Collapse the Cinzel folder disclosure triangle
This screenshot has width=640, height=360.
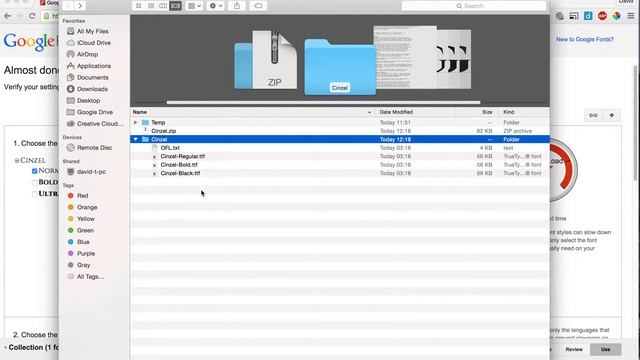136,139
